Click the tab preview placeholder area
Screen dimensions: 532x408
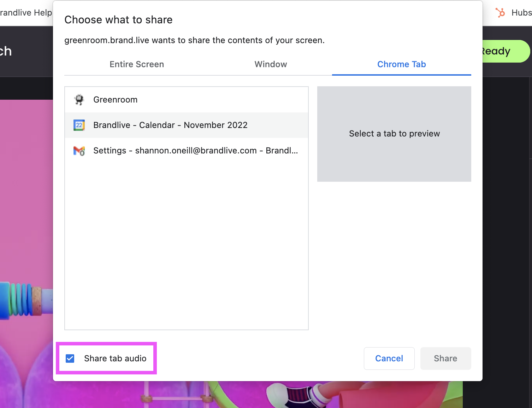click(394, 134)
